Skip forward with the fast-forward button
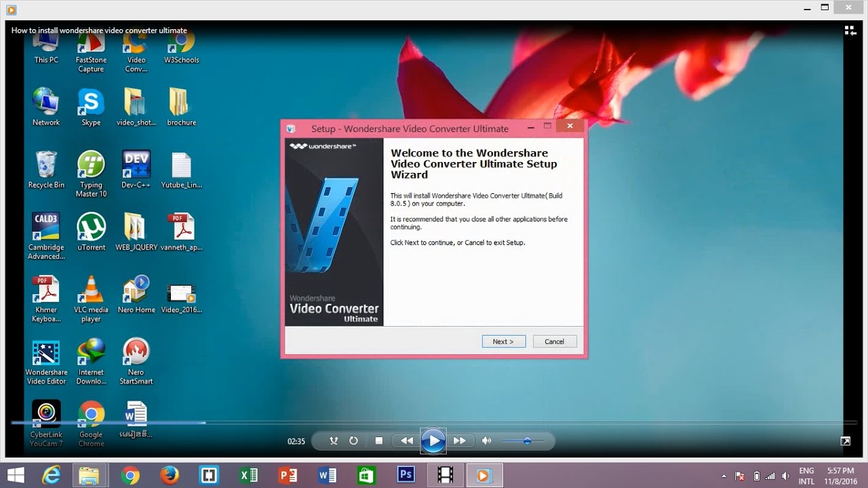 459,441
